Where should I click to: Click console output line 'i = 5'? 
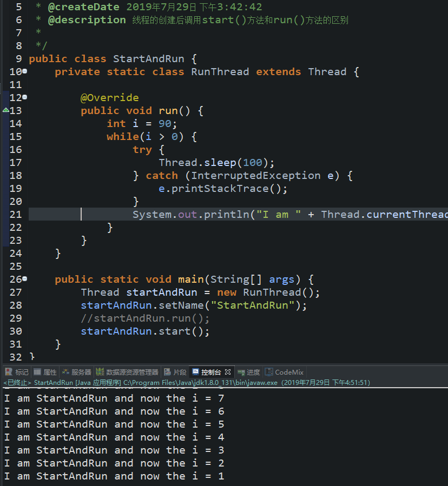[114, 424]
